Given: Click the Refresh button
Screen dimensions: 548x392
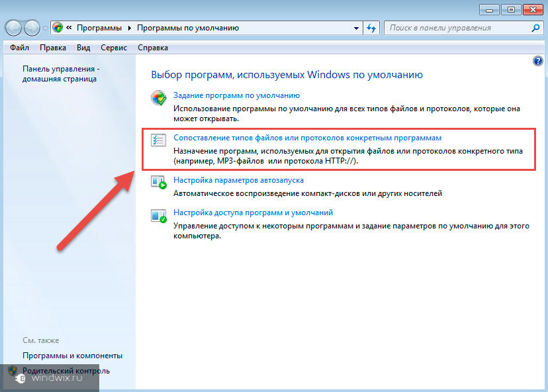Looking at the screenshot, I should [x=371, y=28].
